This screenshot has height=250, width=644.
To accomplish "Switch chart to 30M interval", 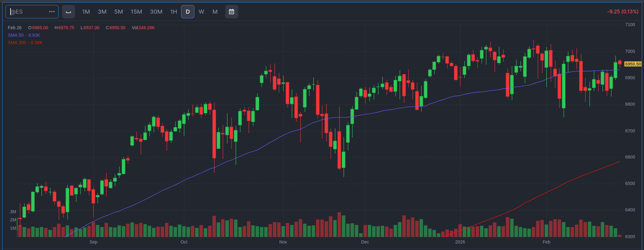I will [x=156, y=12].
